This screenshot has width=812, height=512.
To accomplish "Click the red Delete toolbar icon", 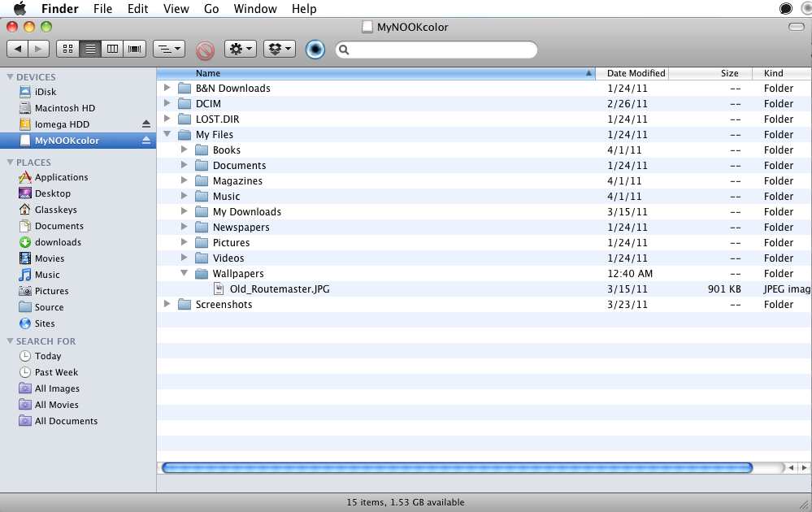I will (205, 50).
